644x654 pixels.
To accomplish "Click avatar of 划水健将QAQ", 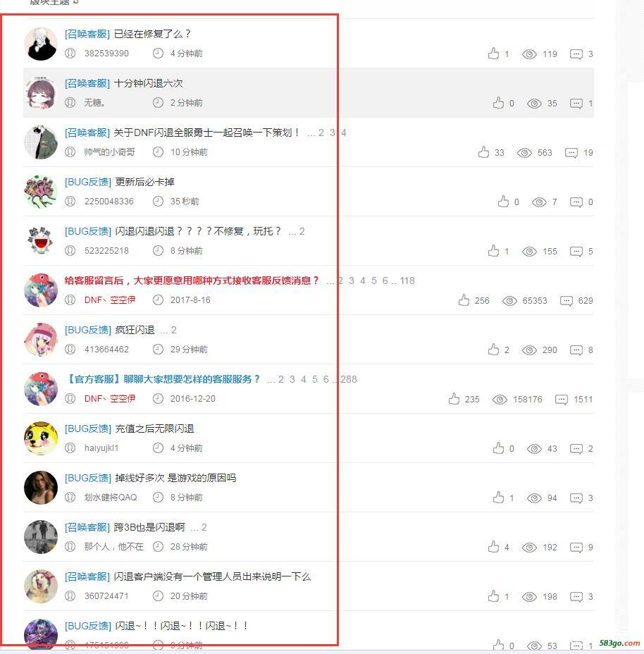I will 41,488.
